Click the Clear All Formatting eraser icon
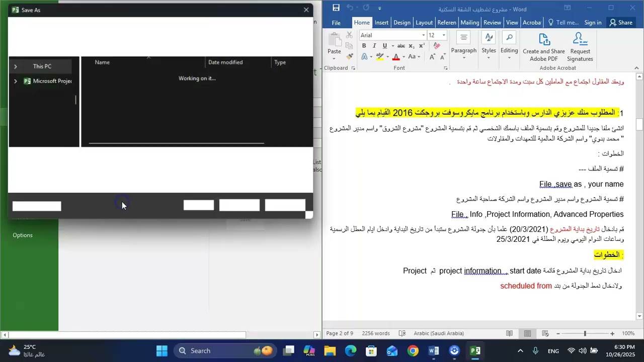Screen dimensions: 644x362 coord(437,46)
